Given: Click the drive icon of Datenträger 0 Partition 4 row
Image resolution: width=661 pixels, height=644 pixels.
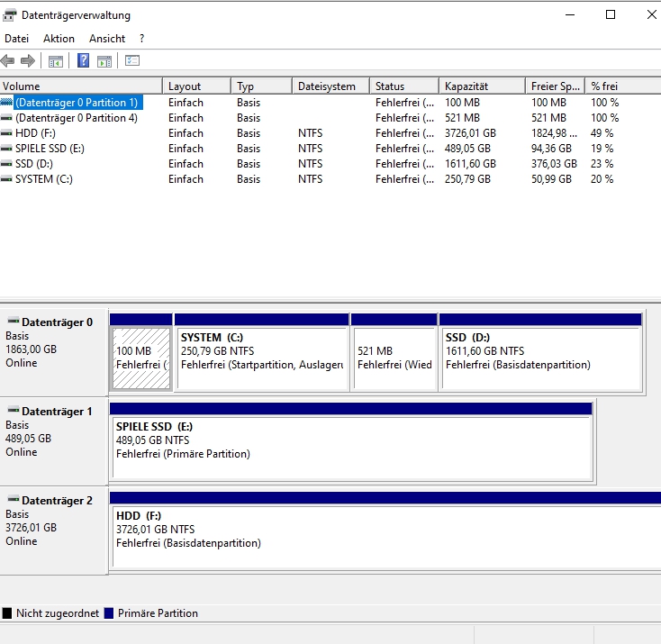Looking at the screenshot, I should (x=6, y=118).
